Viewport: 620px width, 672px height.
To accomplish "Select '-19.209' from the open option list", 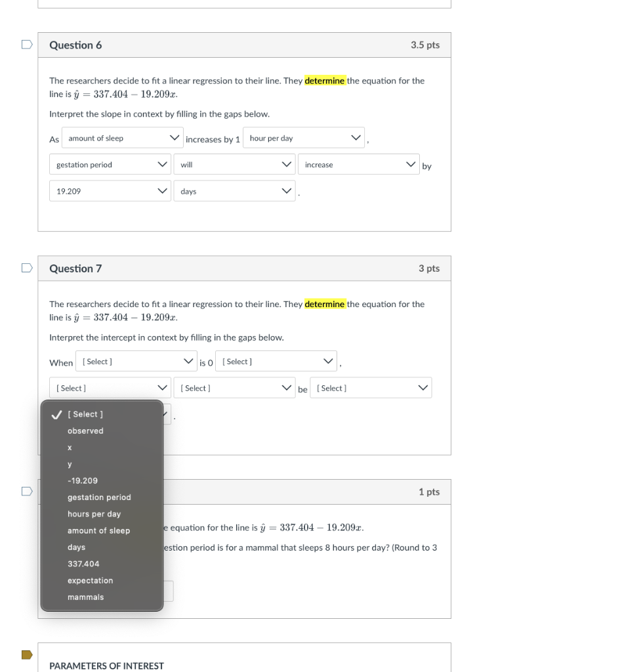I will 102,481.
